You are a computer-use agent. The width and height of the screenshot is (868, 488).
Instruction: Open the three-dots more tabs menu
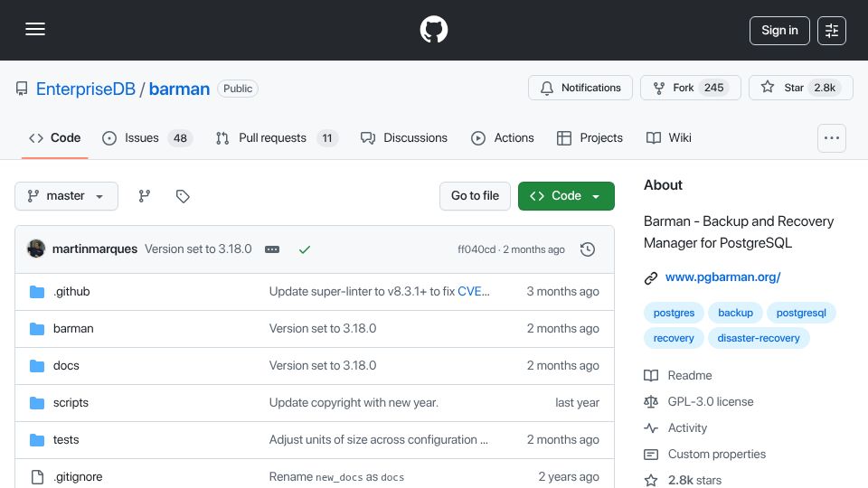click(x=832, y=138)
